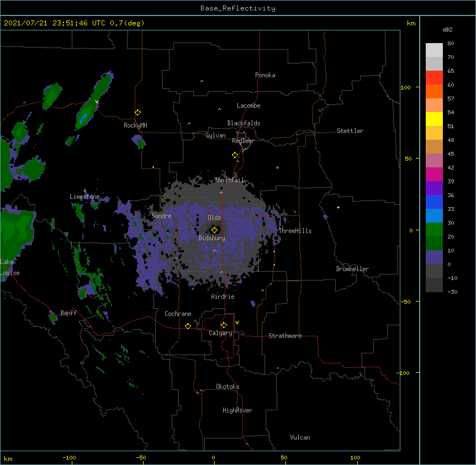Screen dimensions: 476x465
Task: Click the Innisfail city label
Action: coord(229,180)
